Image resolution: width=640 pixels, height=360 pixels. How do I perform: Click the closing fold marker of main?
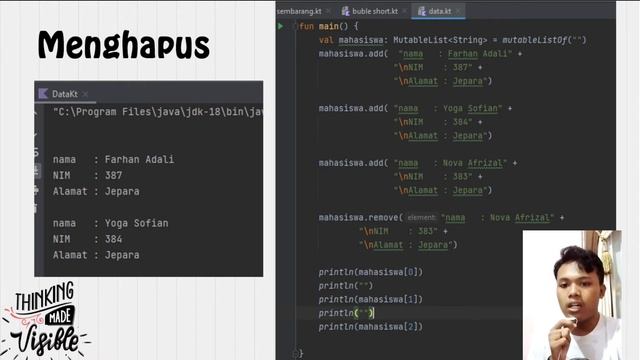295,353
